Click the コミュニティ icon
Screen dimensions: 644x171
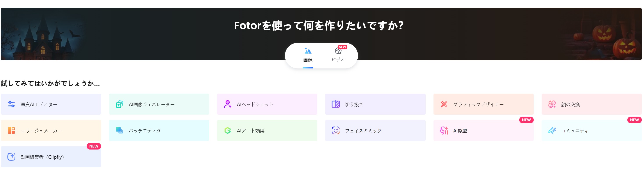552,130
